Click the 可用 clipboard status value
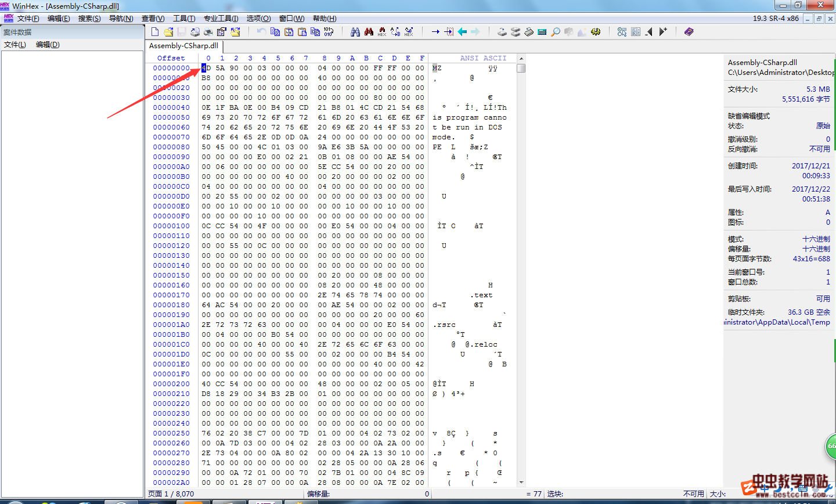Screen dimensions: 836x504 click(x=823, y=299)
